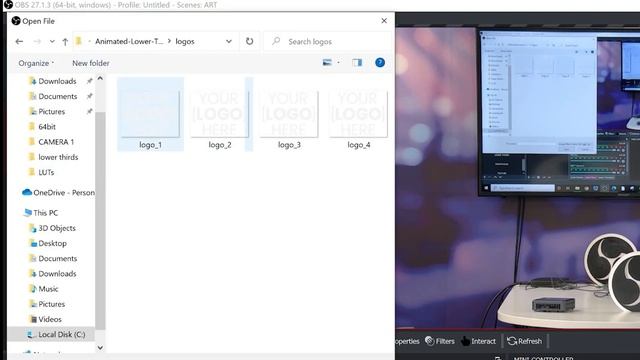640x360 pixels.
Task: Open Videos under This PC
Action: (x=45, y=319)
